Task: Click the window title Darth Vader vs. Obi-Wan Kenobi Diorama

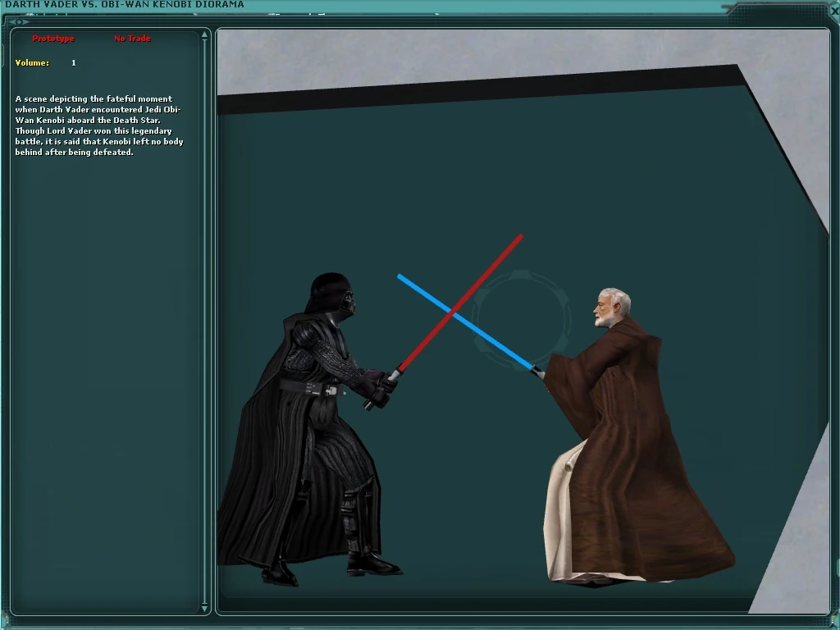Action: [x=125, y=4]
